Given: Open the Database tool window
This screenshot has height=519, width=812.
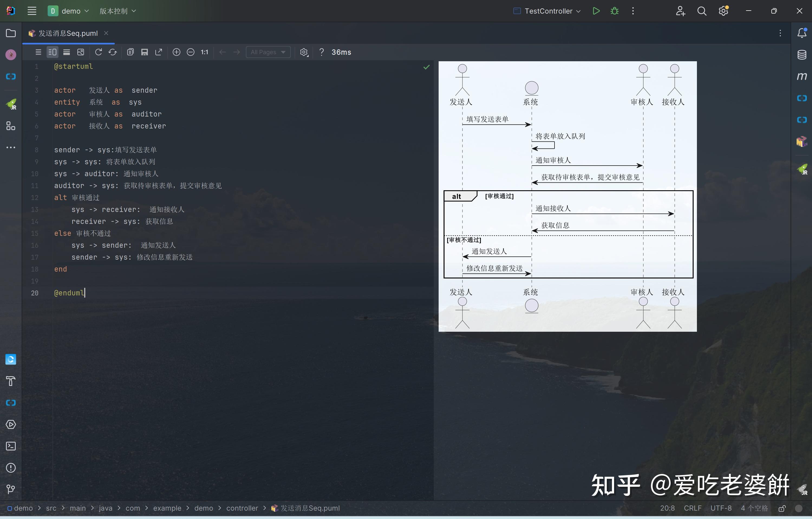Looking at the screenshot, I should pos(802,54).
